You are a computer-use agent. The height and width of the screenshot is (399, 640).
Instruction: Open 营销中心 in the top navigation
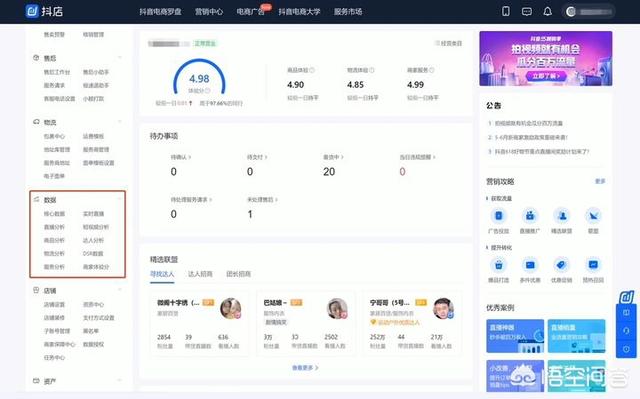click(x=209, y=12)
